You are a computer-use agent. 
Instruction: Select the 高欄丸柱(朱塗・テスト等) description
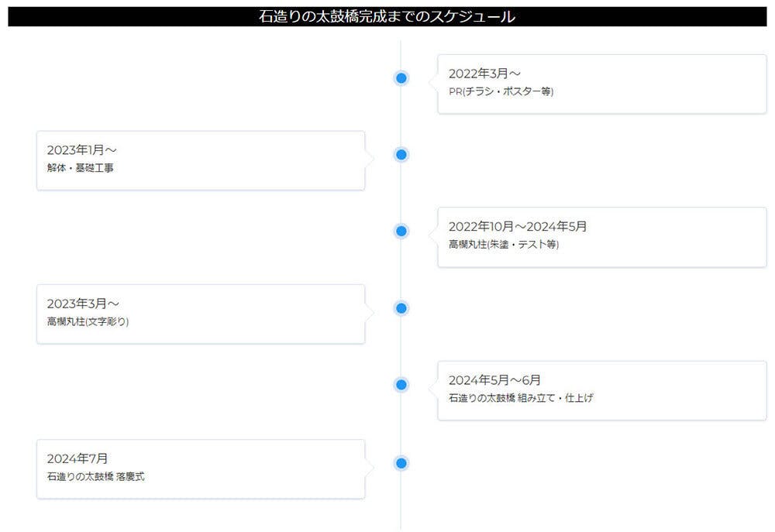(503, 245)
